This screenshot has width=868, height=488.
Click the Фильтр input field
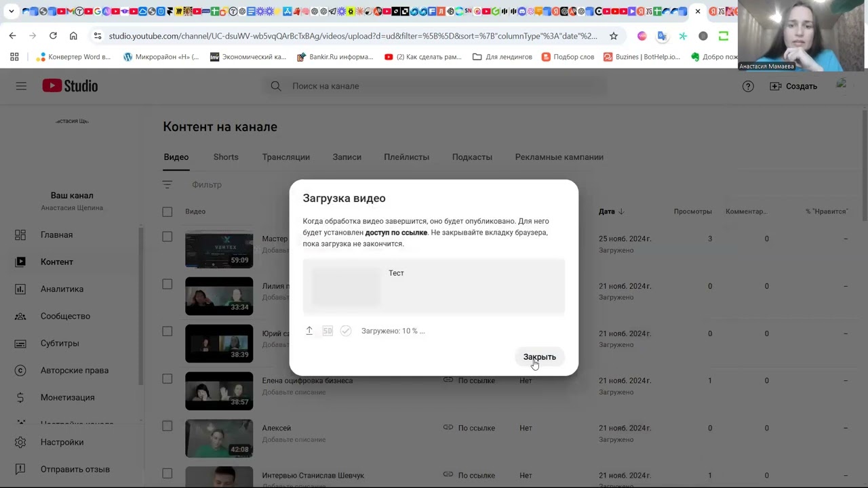207,184
